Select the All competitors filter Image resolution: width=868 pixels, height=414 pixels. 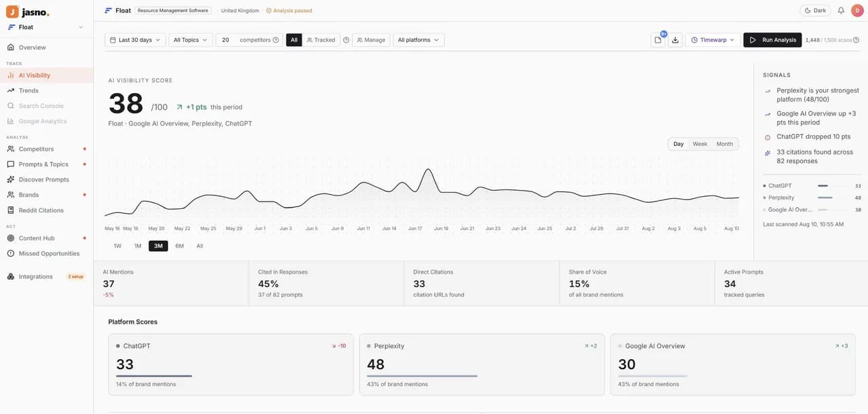pos(294,40)
